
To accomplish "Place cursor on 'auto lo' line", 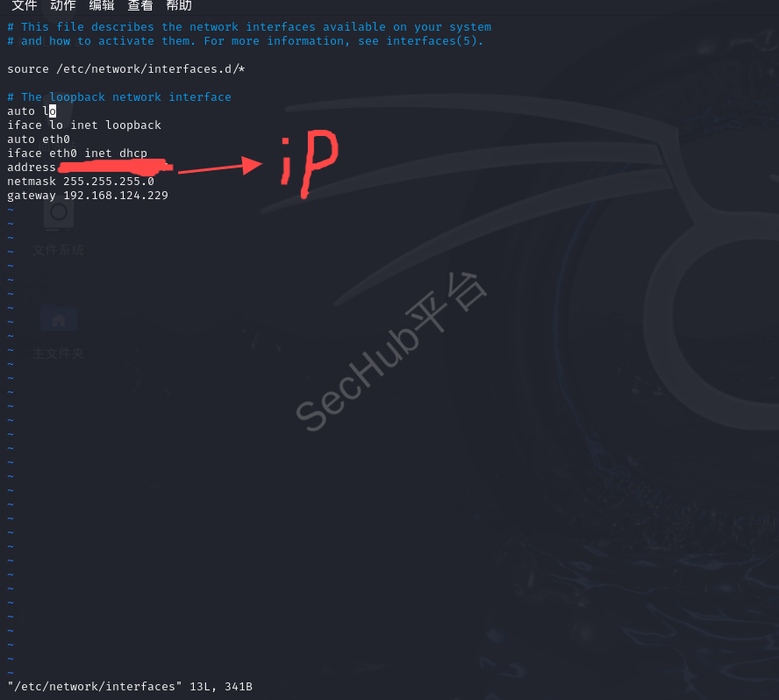I will [x=32, y=111].
